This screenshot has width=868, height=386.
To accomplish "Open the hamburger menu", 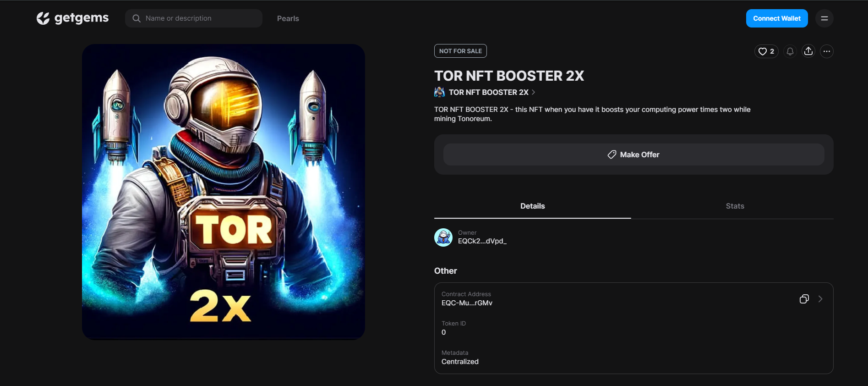I will tap(824, 18).
